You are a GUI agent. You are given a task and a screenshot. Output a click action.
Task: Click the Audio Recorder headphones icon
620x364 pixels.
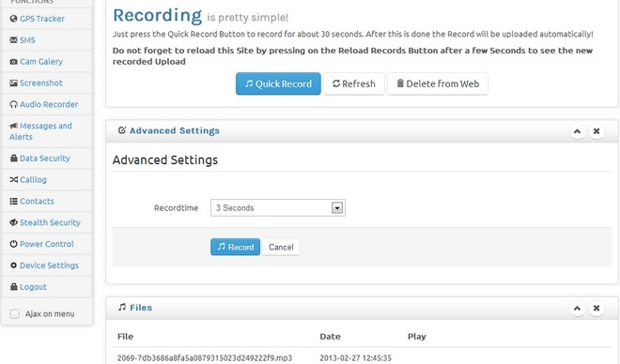pyautogui.click(x=13, y=104)
